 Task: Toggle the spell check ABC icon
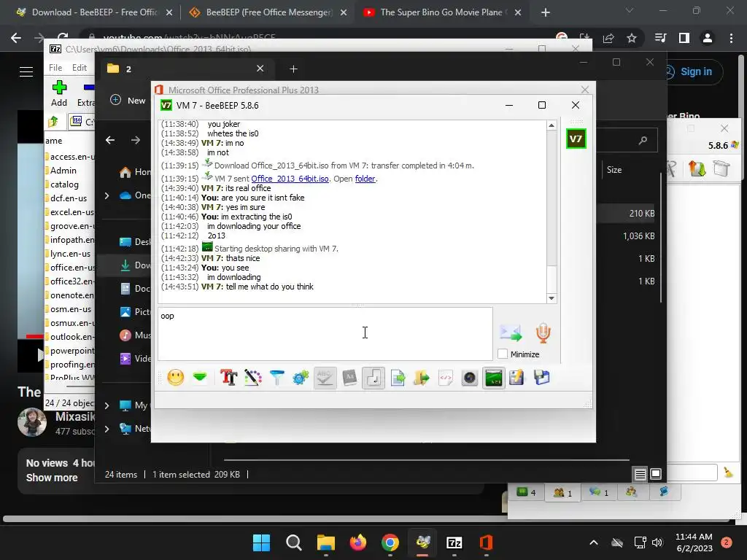325,378
